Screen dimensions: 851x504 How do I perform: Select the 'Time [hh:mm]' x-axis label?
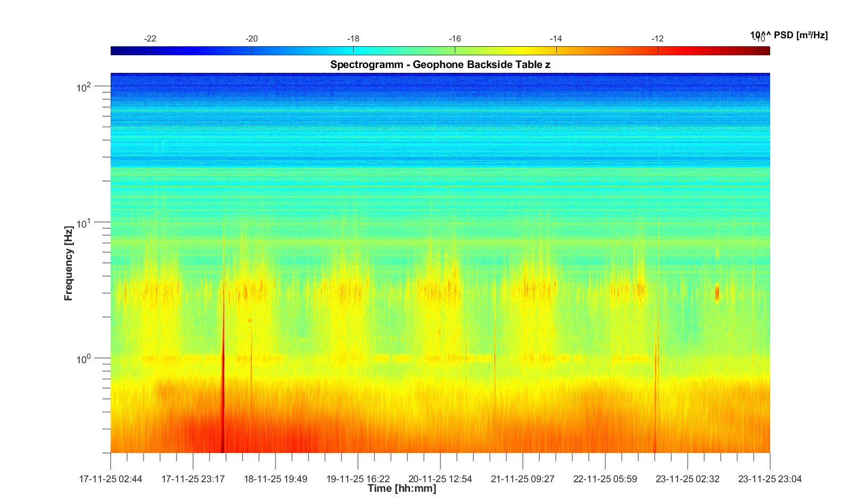402,489
